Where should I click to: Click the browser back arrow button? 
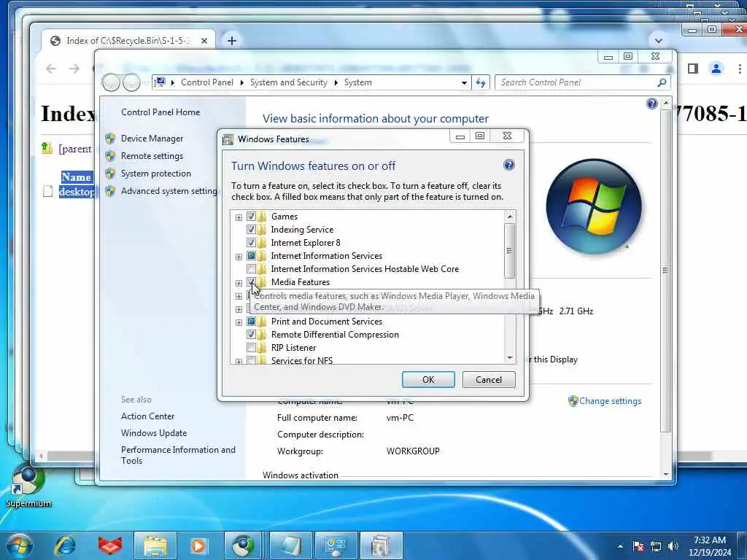click(51, 69)
